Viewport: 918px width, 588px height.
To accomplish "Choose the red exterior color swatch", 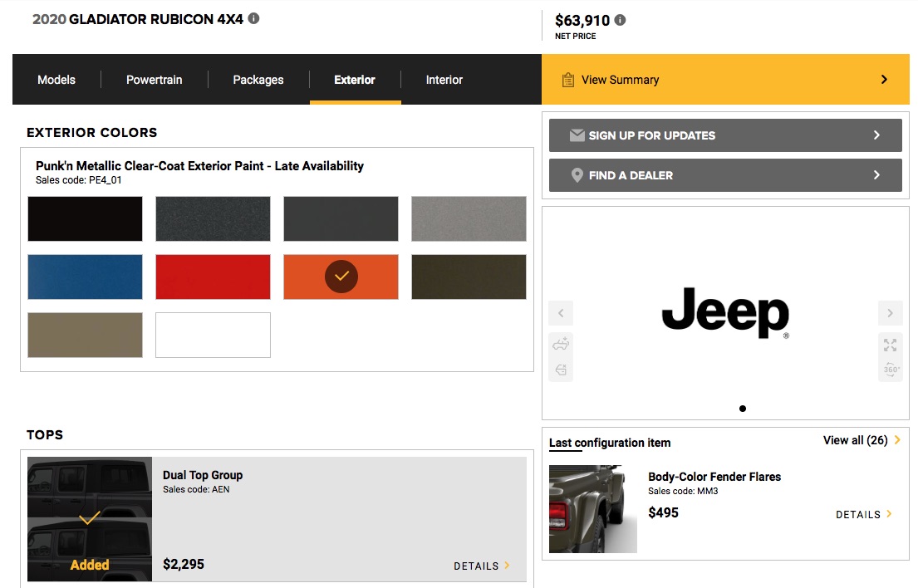I will point(214,277).
